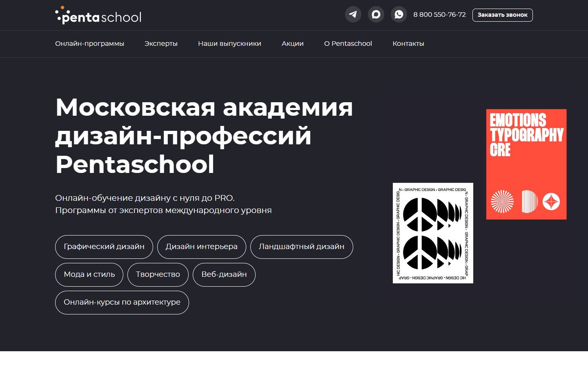Go to homepage via Pentaschool logo
The image size is (588, 368).
click(x=98, y=15)
